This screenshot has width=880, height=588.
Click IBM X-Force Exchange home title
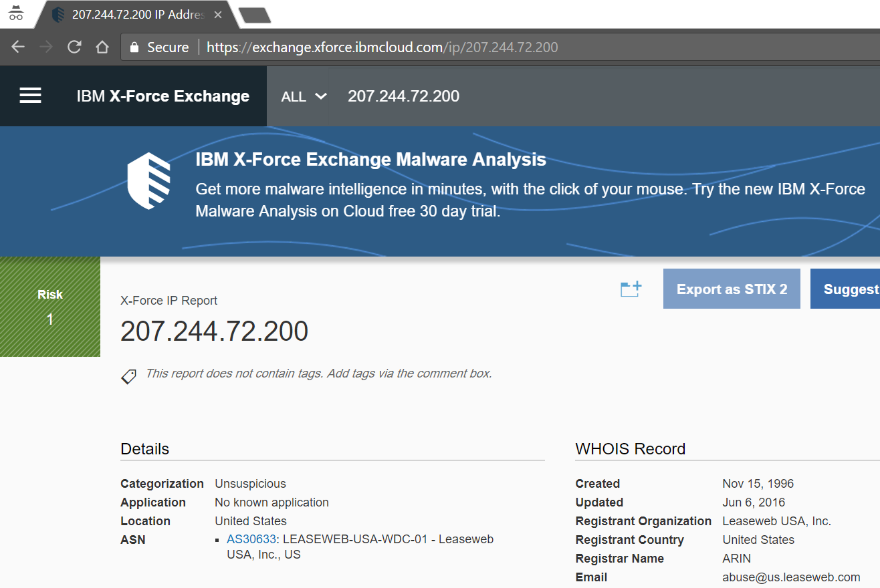(x=163, y=96)
